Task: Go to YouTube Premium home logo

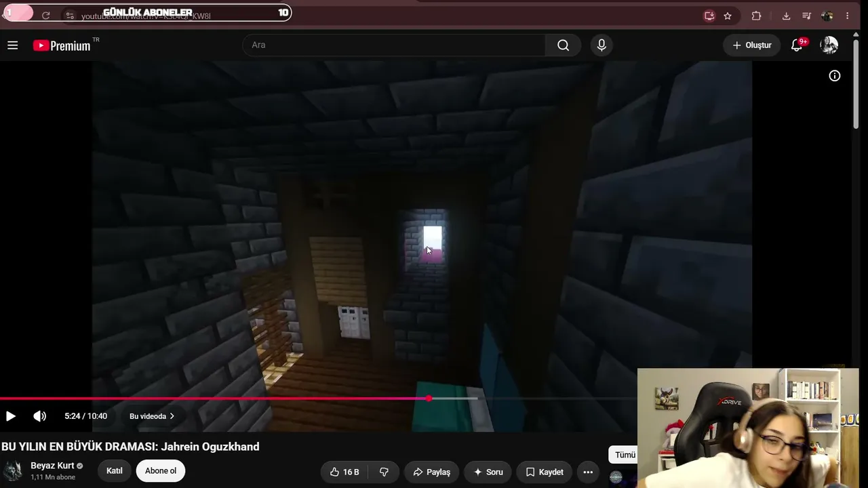Action: (x=62, y=45)
